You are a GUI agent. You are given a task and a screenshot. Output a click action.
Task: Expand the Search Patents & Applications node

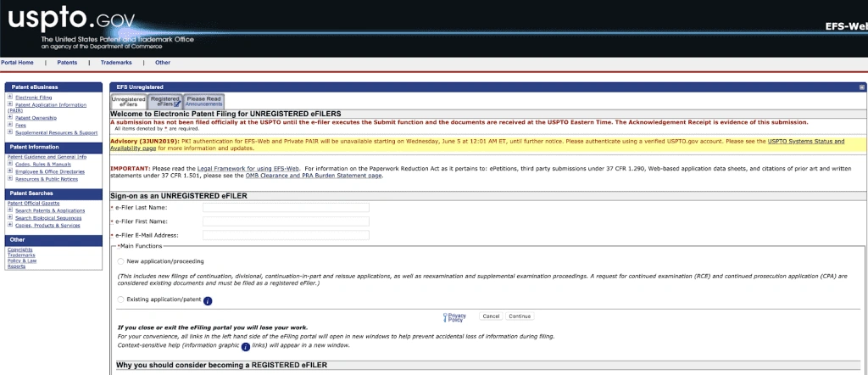pos(10,210)
